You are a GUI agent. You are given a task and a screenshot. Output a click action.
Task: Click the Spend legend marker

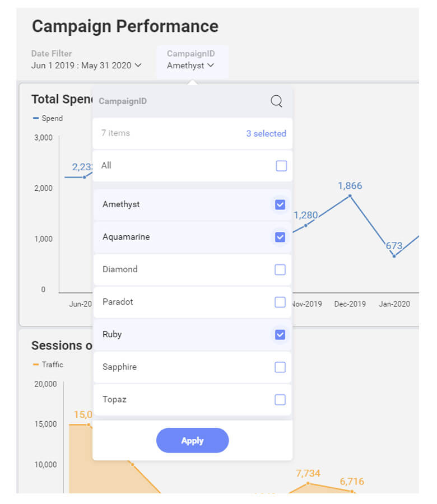point(36,118)
